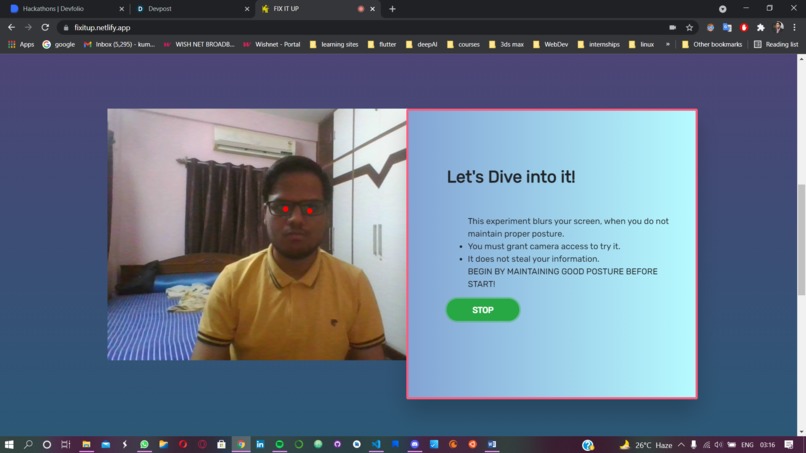Open a new browser tab

click(392, 9)
